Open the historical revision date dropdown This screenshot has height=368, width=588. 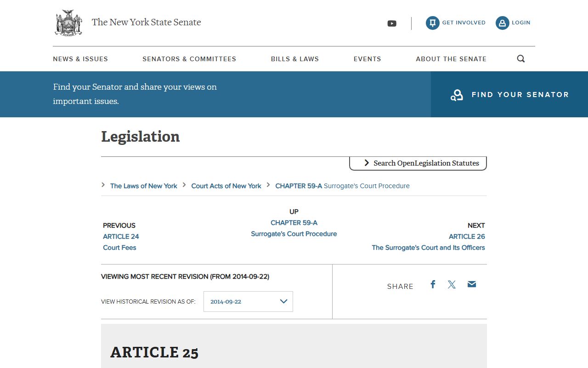pos(248,301)
